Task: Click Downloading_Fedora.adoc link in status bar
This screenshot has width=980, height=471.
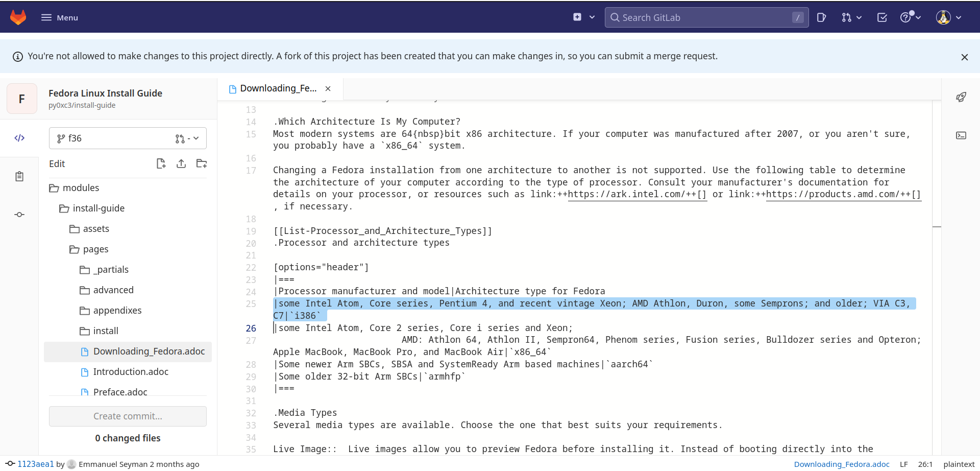Action: coord(842,464)
